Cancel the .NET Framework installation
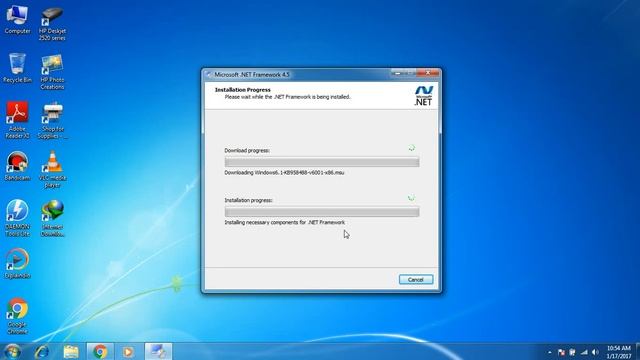The width and height of the screenshot is (640, 360). point(416,280)
